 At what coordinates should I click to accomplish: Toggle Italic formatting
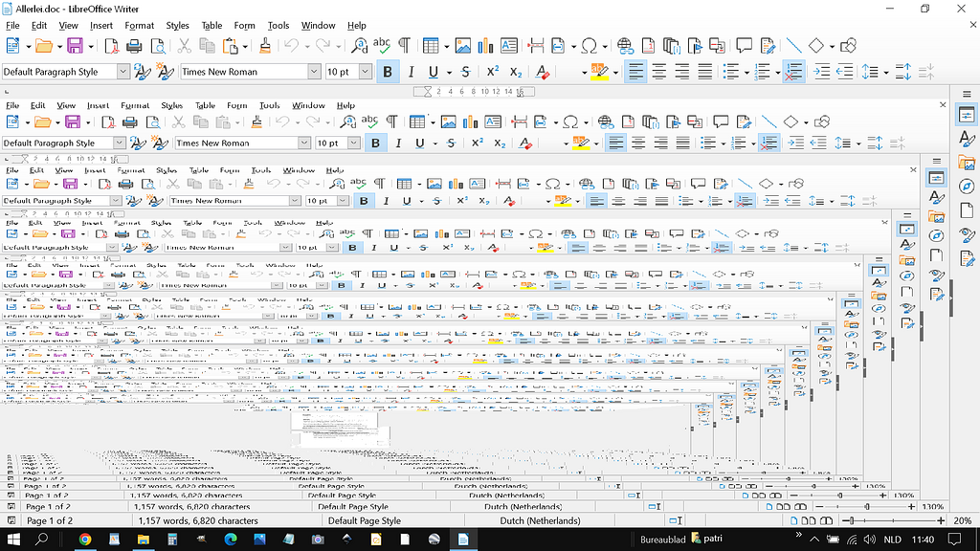tap(411, 71)
